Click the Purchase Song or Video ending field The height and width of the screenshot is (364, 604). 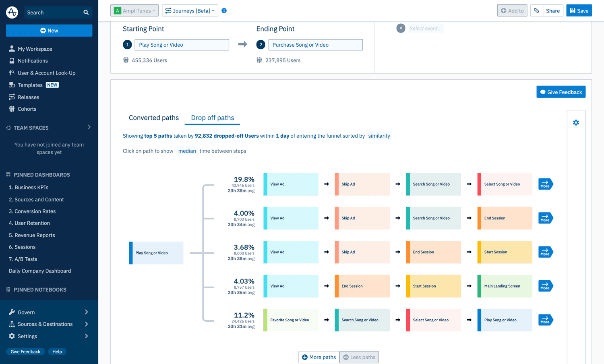[315, 45]
